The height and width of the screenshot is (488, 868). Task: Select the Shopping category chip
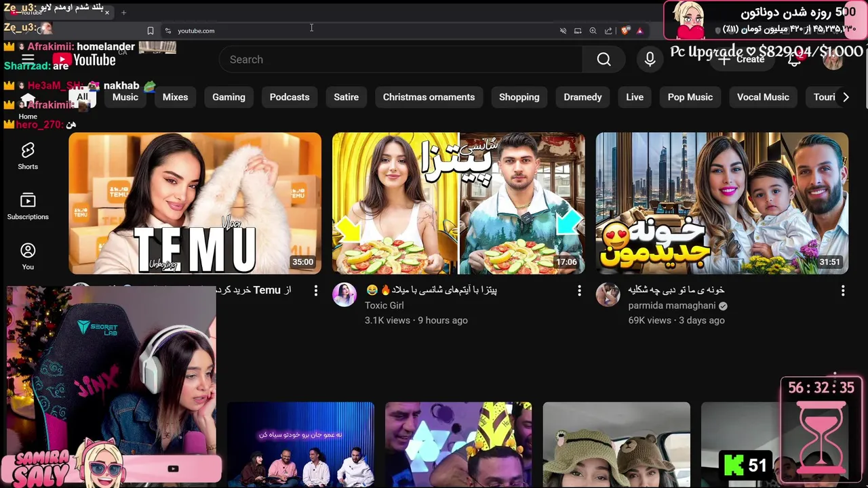click(x=519, y=97)
